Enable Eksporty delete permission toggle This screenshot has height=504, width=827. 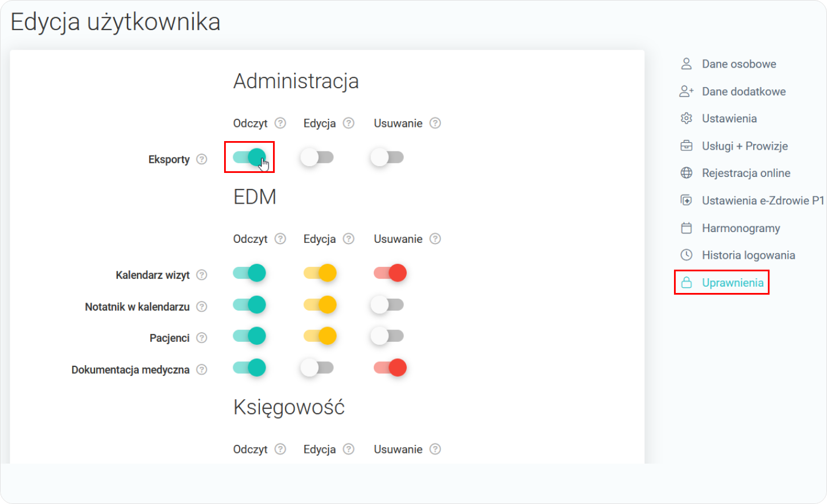coord(387,157)
